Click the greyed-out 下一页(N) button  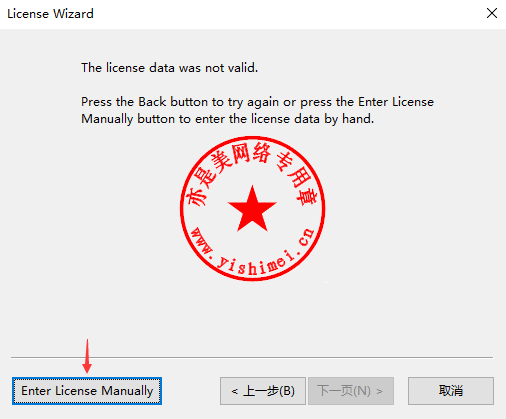(x=351, y=391)
